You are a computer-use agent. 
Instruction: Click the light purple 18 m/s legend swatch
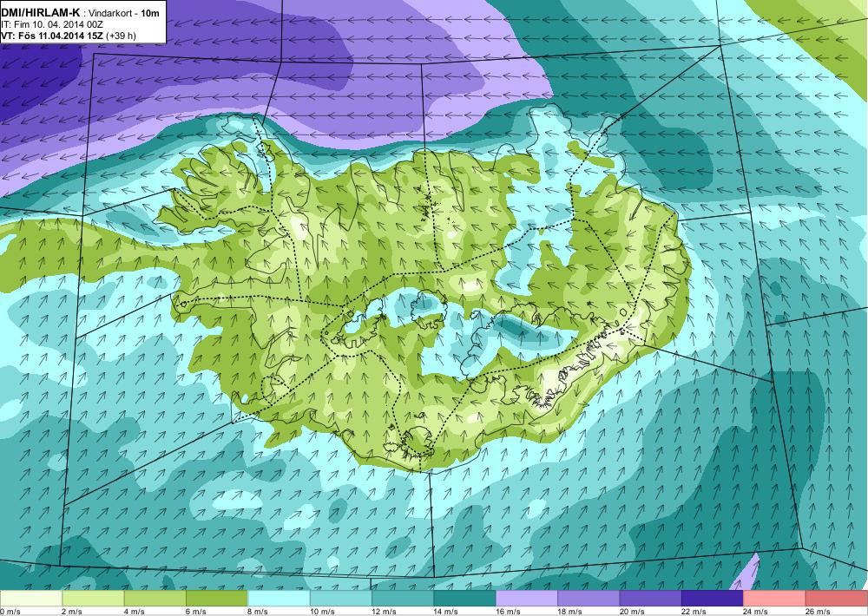pyautogui.click(x=589, y=599)
